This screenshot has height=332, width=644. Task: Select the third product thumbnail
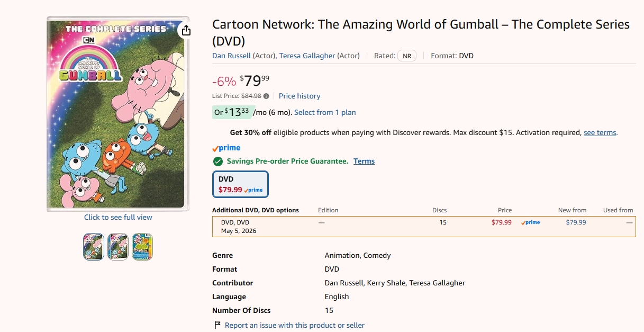tap(142, 247)
